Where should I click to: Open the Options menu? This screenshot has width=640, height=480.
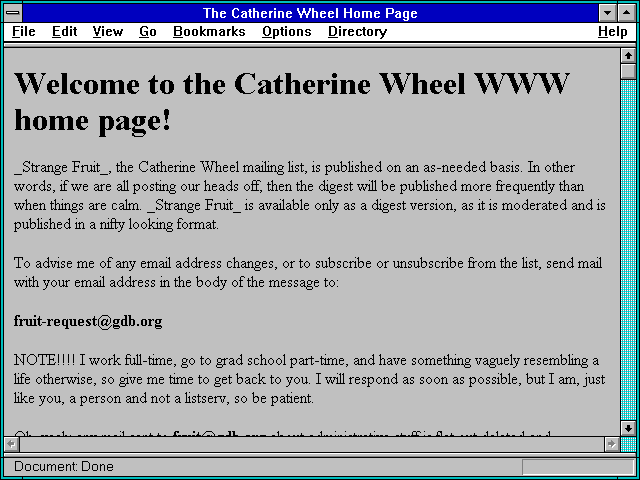(x=287, y=31)
